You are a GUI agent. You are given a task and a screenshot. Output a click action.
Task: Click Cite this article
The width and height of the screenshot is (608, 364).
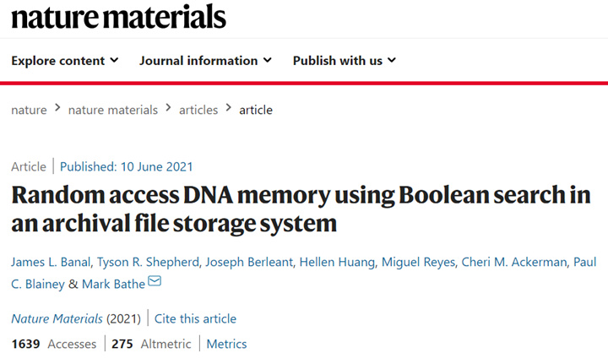[197, 318]
